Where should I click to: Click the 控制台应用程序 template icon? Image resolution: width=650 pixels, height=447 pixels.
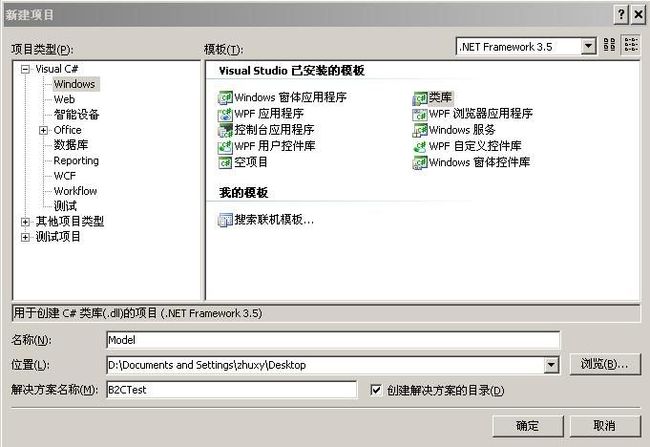(225, 130)
